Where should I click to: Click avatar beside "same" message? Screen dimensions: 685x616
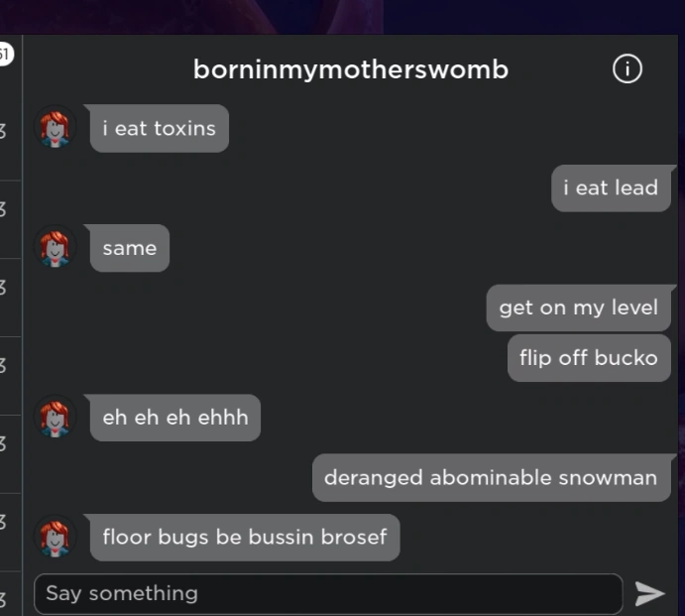(x=56, y=247)
